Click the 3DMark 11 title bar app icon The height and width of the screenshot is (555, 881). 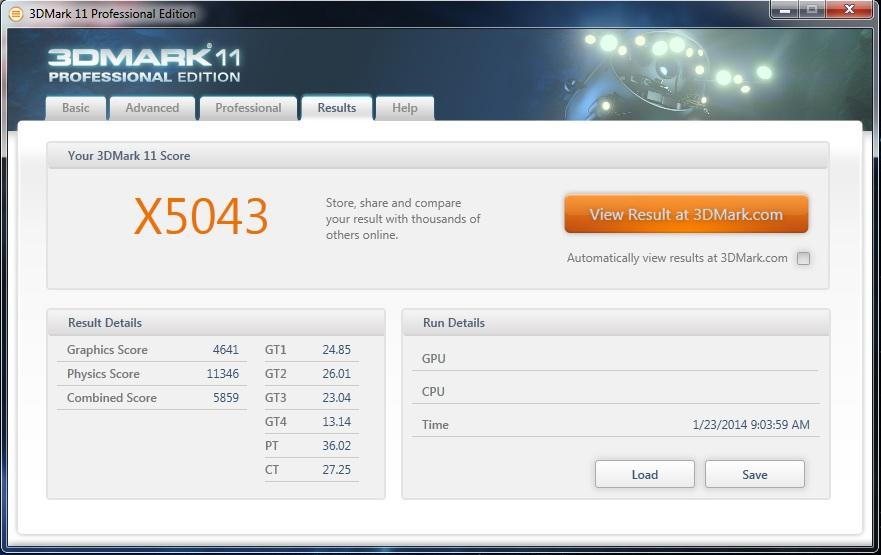click(16, 14)
